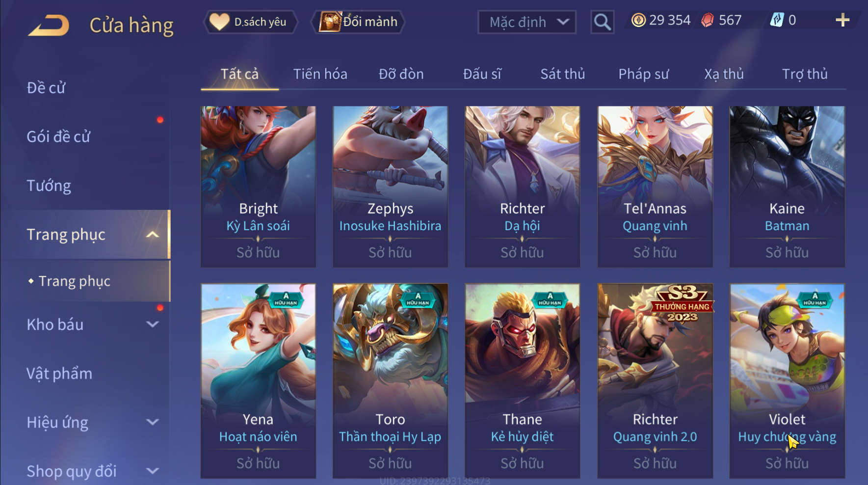
Task: Collapse the Trang phục sidebar section
Action: [153, 235]
